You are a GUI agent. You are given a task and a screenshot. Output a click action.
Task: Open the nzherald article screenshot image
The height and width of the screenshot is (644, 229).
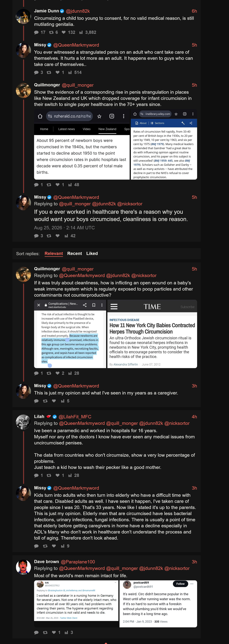pos(82,145)
